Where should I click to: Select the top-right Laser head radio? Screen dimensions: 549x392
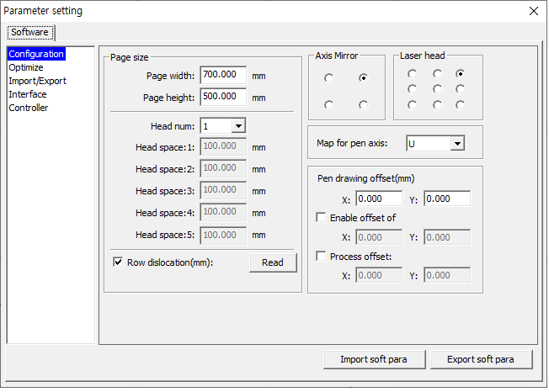(460, 74)
